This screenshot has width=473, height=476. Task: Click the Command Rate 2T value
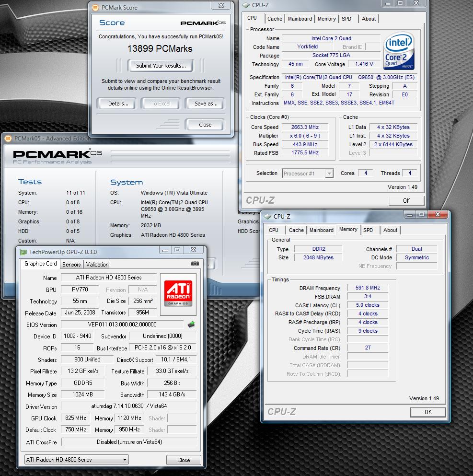click(x=368, y=348)
